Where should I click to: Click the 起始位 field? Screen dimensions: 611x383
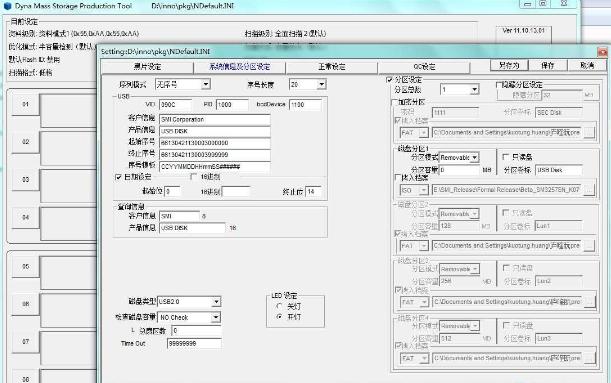click(x=173, y=191)
